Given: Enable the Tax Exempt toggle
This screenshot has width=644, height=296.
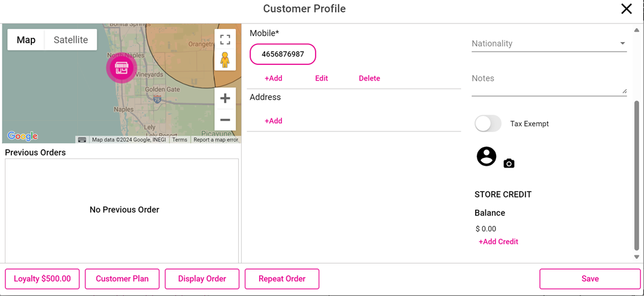Looking at the screenshot, I should (488, 124).
